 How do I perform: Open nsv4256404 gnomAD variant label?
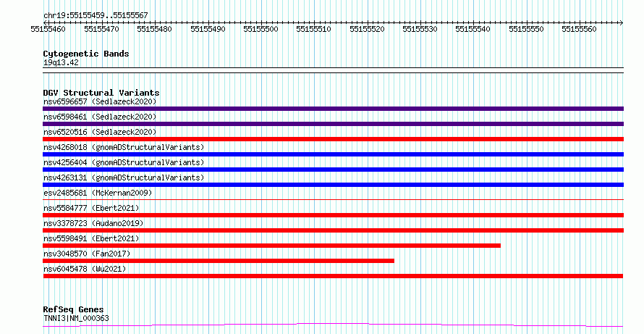click(124, 162)
